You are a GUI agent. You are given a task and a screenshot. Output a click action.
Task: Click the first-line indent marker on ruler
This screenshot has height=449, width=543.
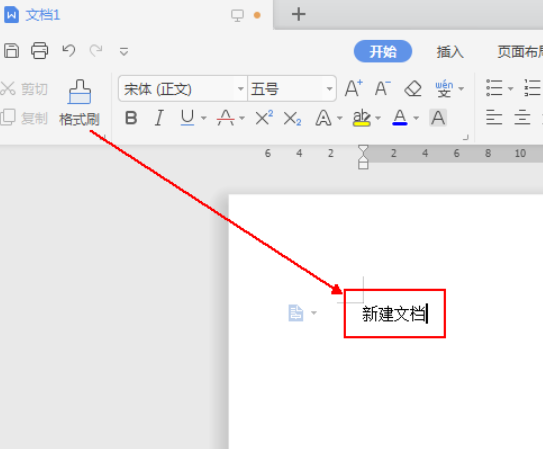point(363,150)
